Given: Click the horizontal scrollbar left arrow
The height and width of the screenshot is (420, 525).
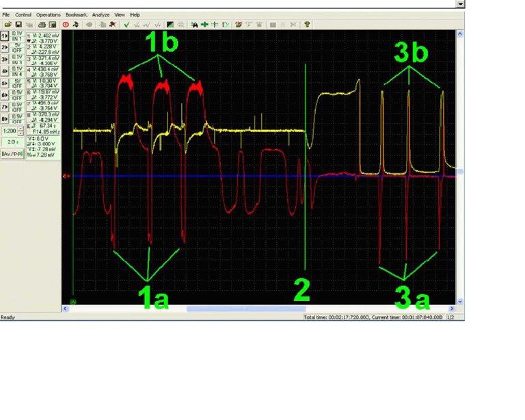Looking at the screenshot, I should (x=66, y=309).
